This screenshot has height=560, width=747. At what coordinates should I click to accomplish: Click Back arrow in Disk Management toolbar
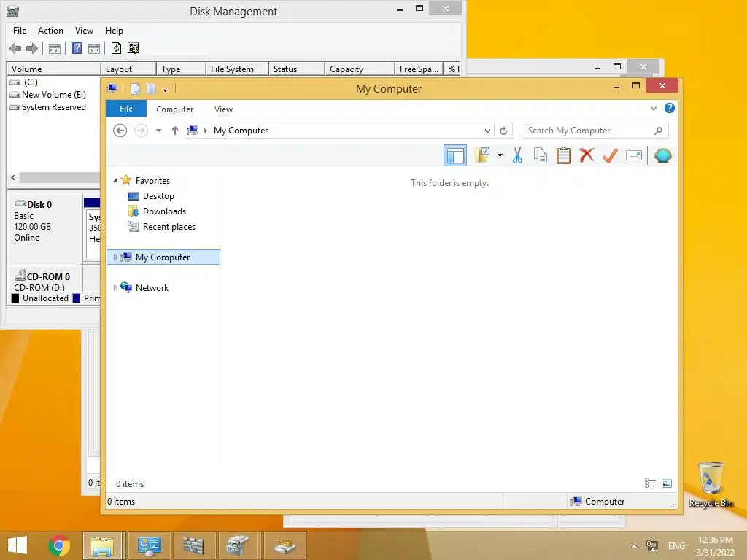[x=15, y=48]
